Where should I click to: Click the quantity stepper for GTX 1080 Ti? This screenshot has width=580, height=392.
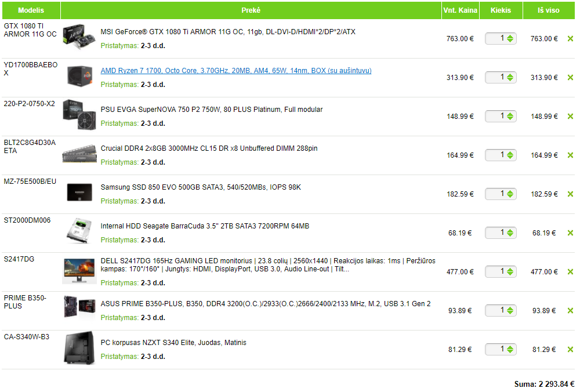(x=510, y=38)
